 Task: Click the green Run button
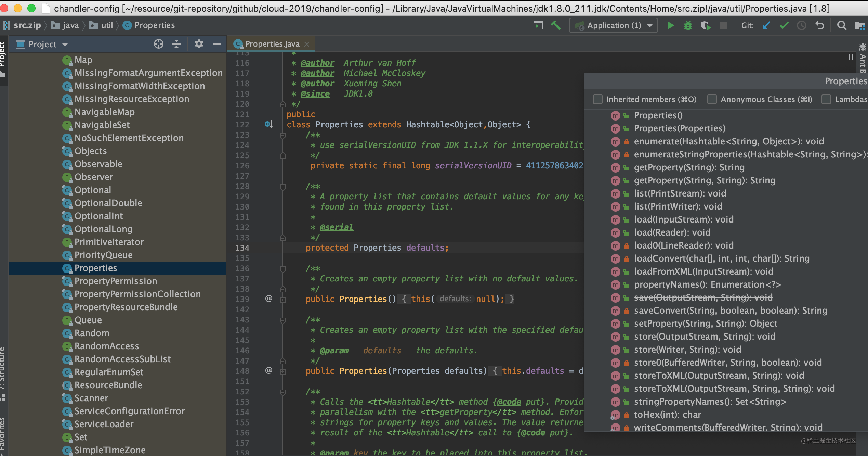coord(670,26)
